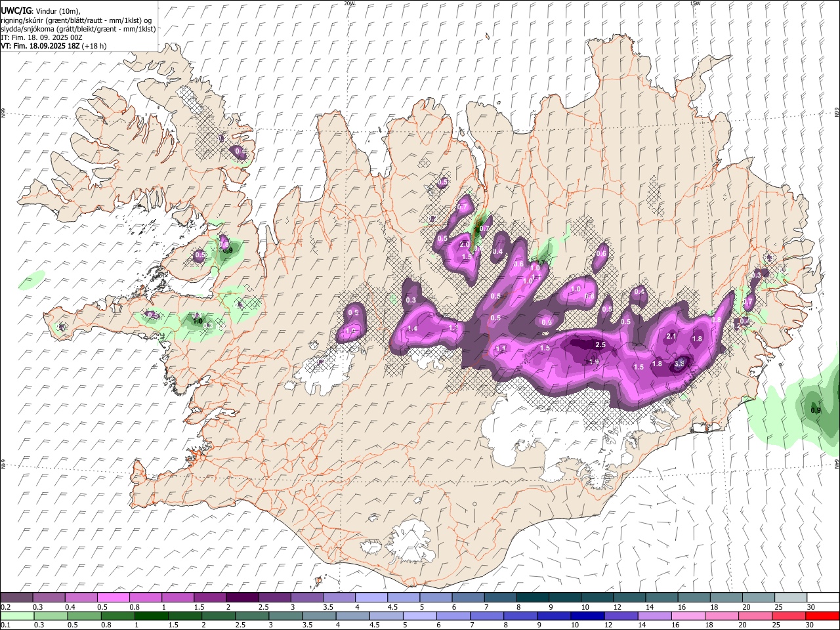Viewport: 840px width, 630px height.
Task: Pick the lilac rain swatch between 14 and 16
Action: click(x=654, y=616)
